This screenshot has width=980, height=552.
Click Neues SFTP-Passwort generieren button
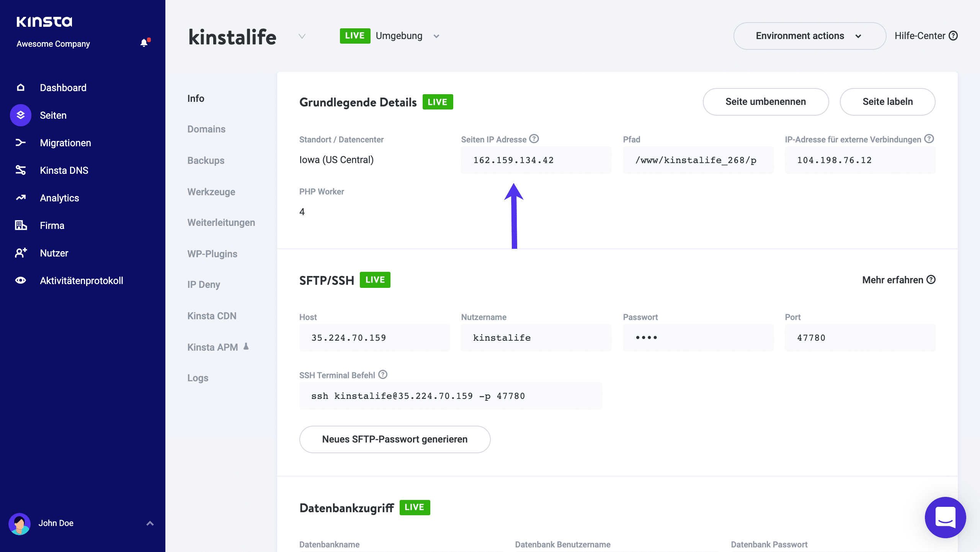[395, 439]
